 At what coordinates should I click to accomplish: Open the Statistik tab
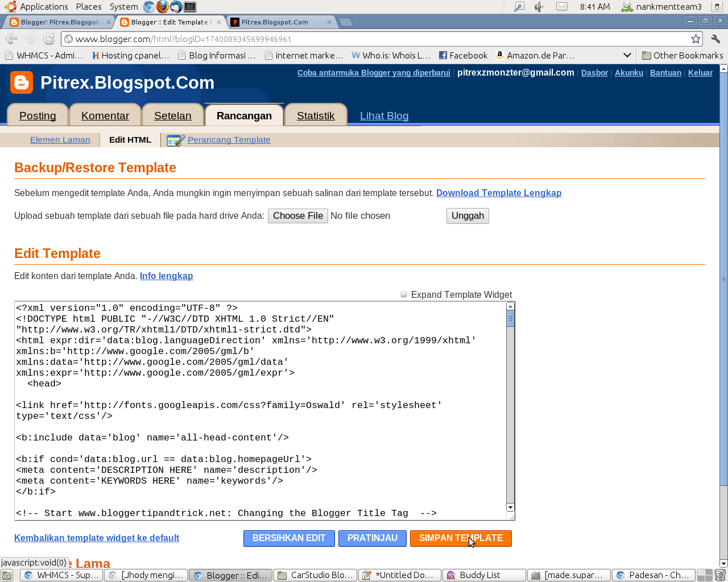coord(316,115)
